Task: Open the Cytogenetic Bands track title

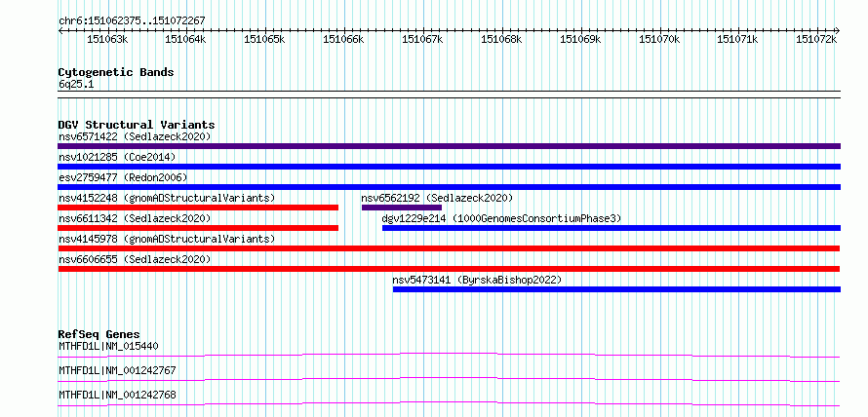Action: click(x=116, y=72)
